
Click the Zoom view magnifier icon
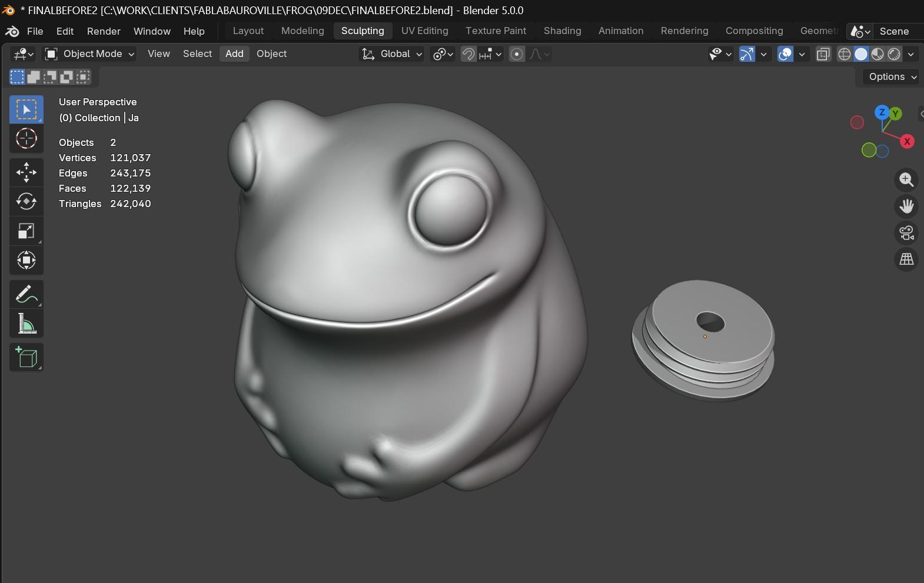pos(906,179)
